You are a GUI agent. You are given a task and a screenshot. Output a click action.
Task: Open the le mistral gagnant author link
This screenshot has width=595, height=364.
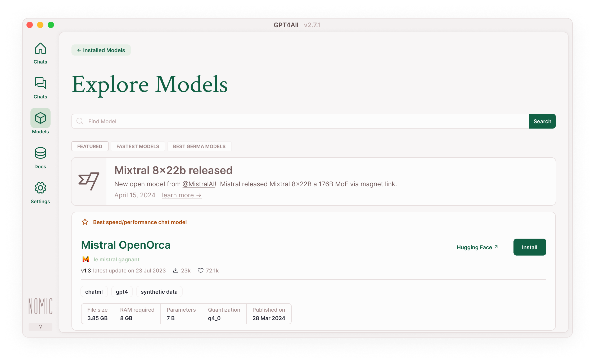pos(116,260)
